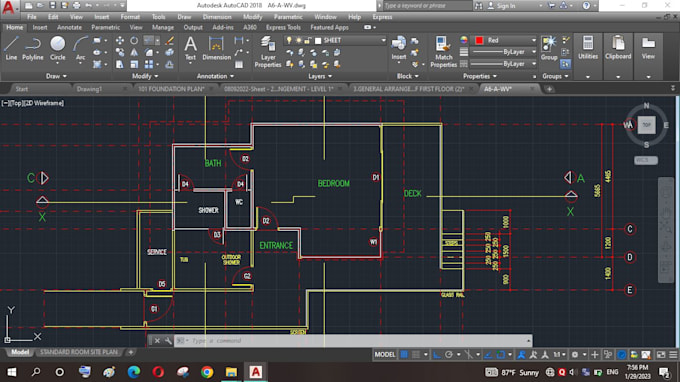
Task: Choose the Rotate tool in Modify panel
Action: tap(134, 40)
